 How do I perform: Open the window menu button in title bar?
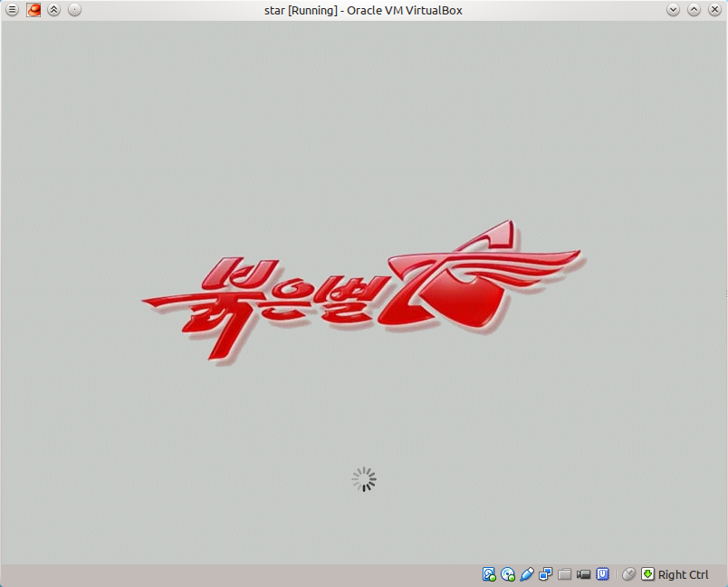coord(12,9)
